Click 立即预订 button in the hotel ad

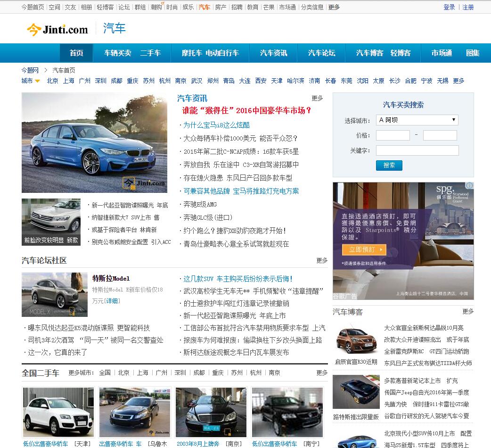point(364,249)
